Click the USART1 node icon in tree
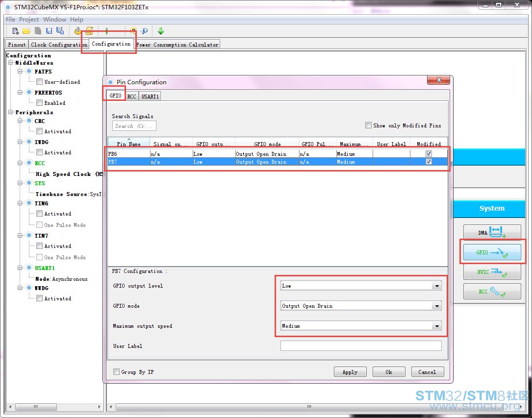This screenshot has height=418, width=532. click(x=29, y=268)
